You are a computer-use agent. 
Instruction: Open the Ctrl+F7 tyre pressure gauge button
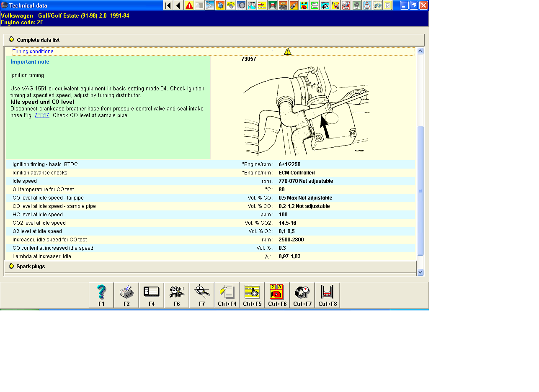pos(302,295)
